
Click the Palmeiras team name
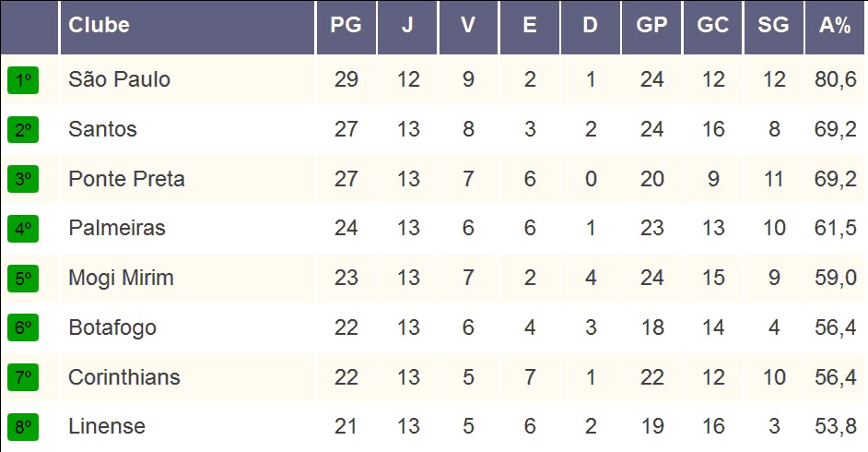pos(117,228)
